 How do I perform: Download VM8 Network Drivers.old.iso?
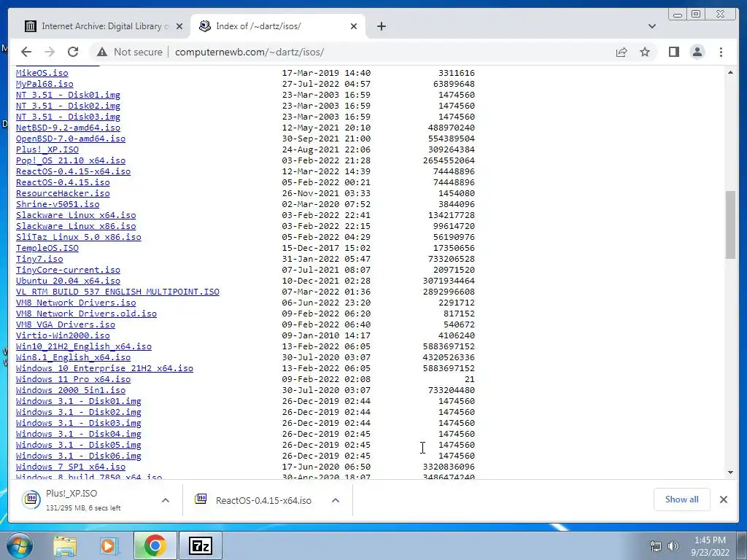[86, 314]
